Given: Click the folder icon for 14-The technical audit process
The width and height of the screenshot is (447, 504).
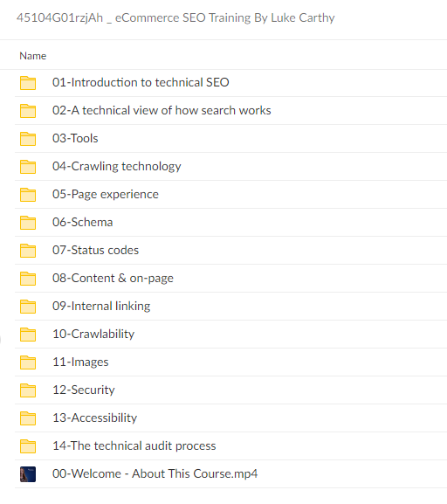Looking at the screenshot, I should point(28,446).
